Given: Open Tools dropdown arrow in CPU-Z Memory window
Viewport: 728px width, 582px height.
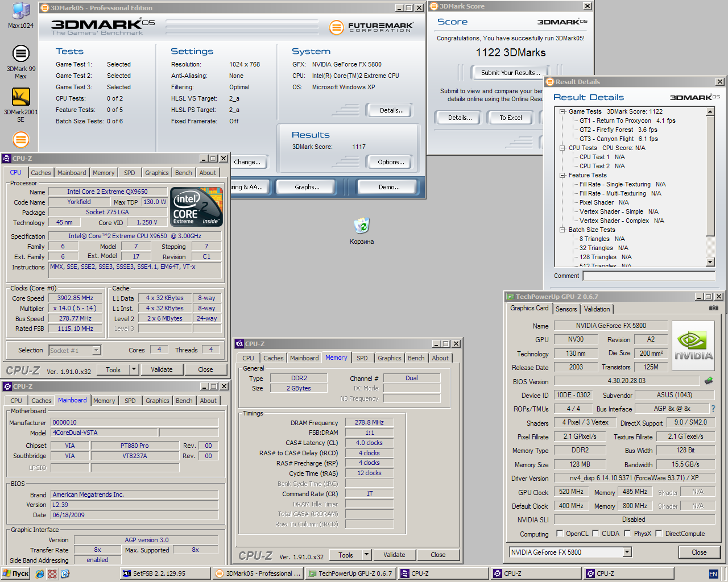Looking at the screenshot, I should tap(366, 555).
